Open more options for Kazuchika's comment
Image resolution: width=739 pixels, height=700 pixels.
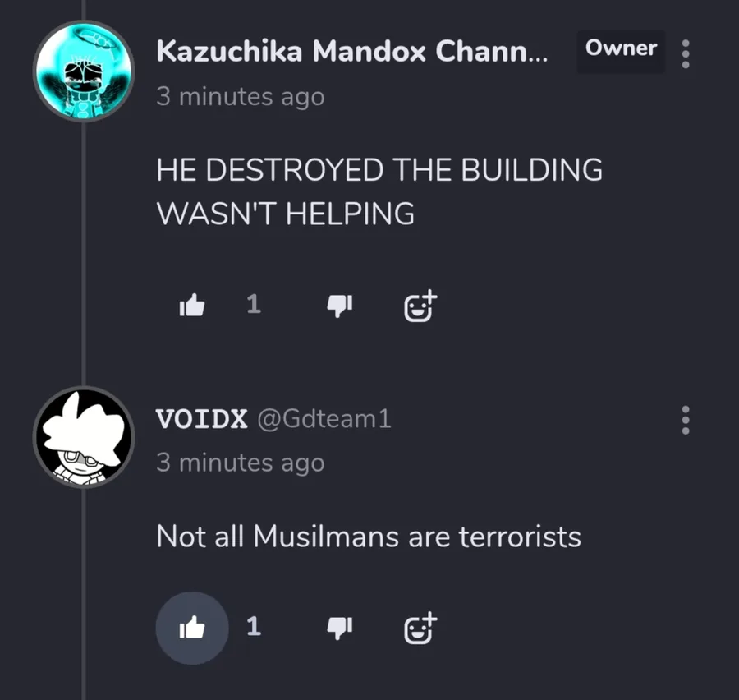[x=686, y=53]
